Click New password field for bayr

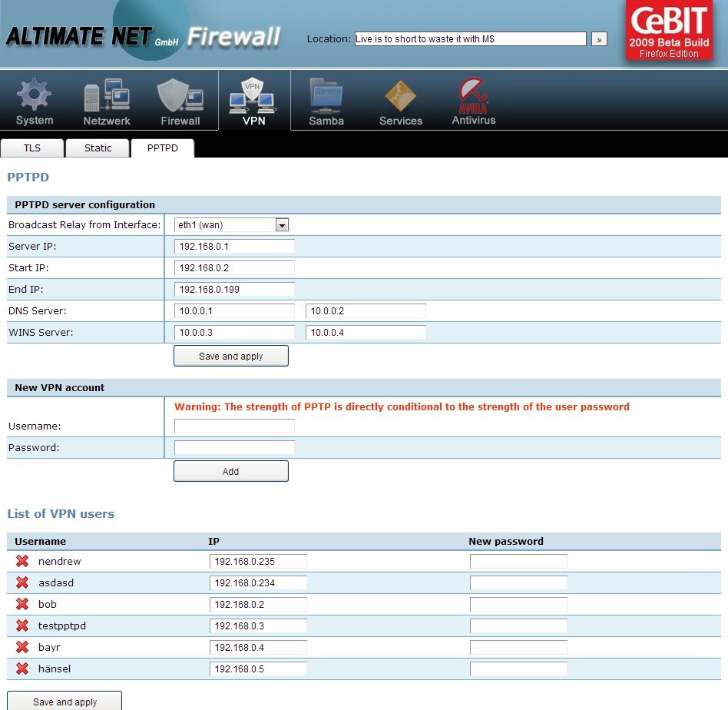coord(518,647)
